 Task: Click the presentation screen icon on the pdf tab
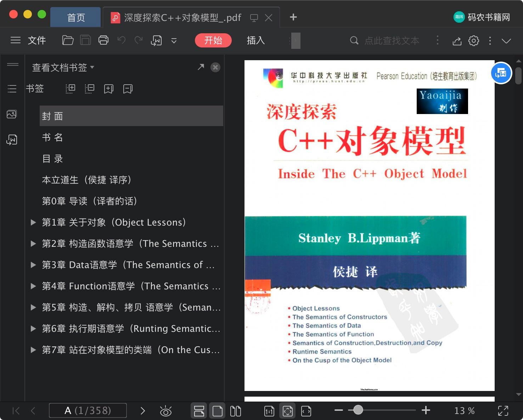pyautogui.click(x=254, y=18)
